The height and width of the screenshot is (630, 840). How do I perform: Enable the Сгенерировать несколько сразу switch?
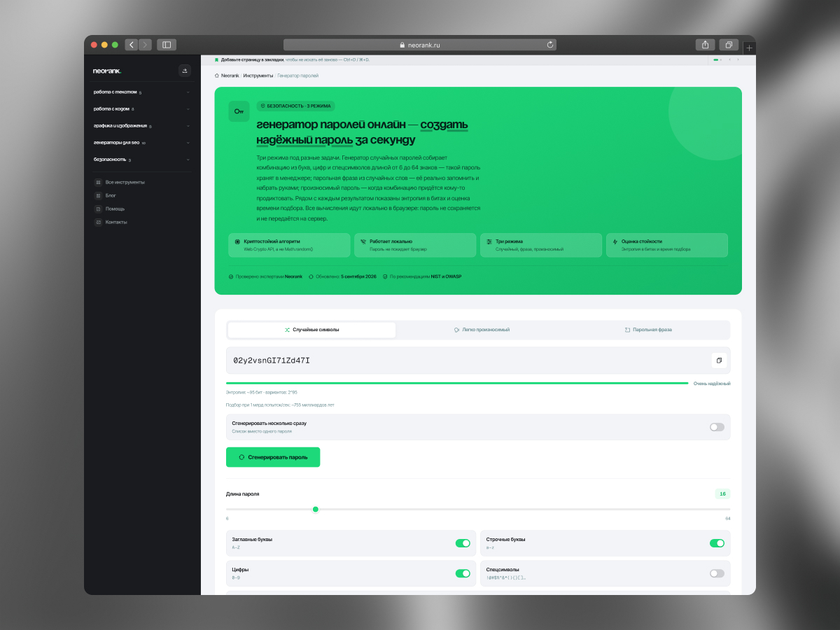click(x=717, y=427)
